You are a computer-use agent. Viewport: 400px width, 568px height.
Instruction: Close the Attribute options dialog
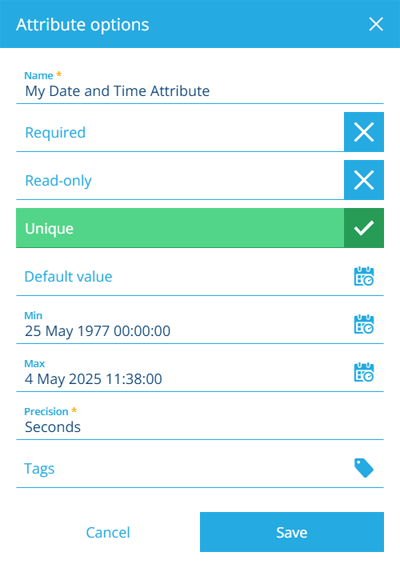click(x=376, y=25)
